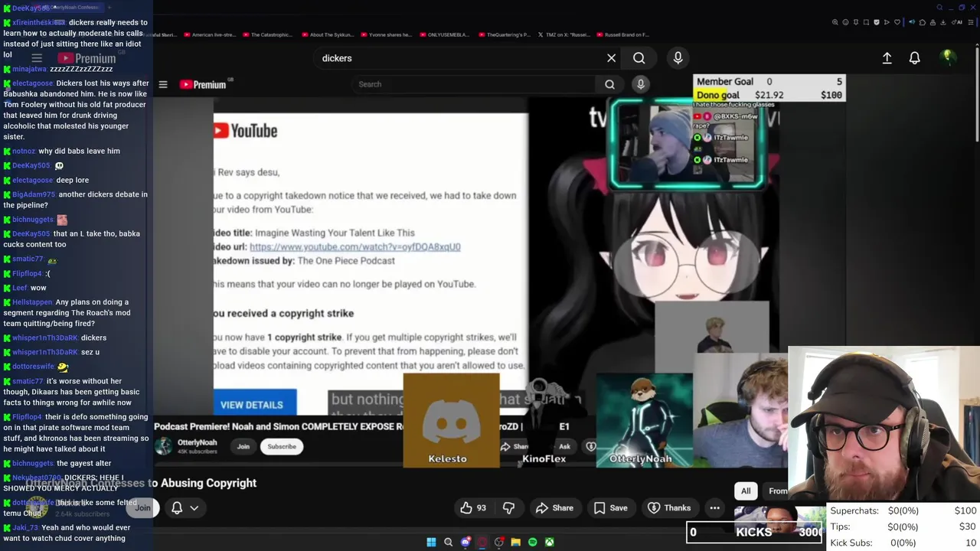The image size is (980, 551).
Task: Switch to 'About The Sykkun...' browser tab
Action: [x=328, y=34]
